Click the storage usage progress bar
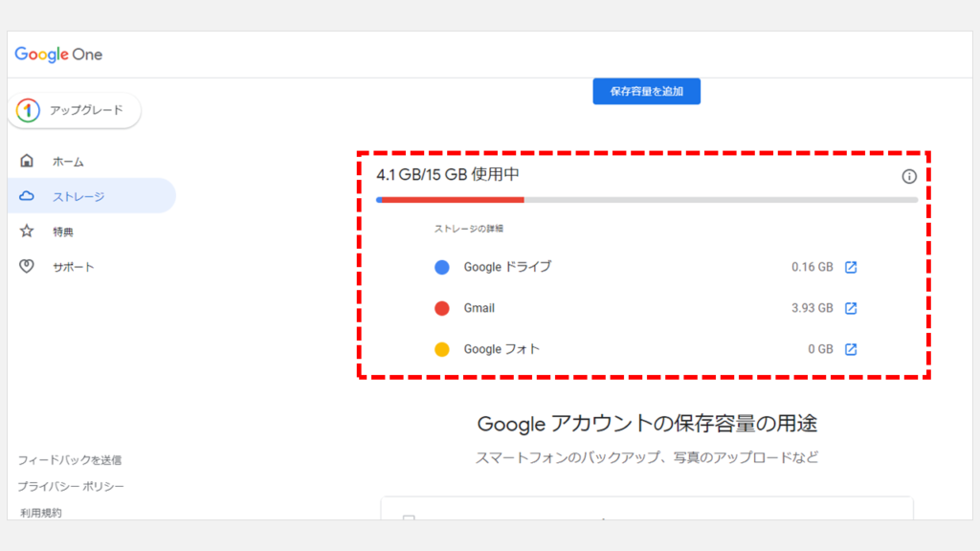 coord(647,200)
